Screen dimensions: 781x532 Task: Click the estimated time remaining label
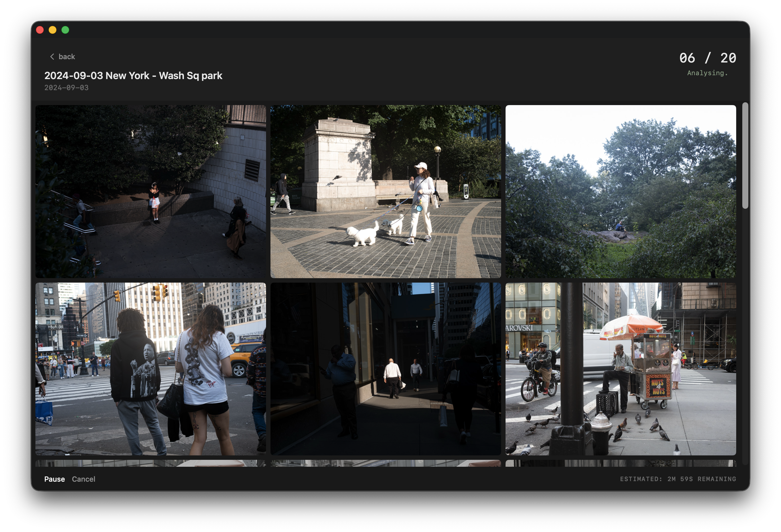(x=678, y=479)
